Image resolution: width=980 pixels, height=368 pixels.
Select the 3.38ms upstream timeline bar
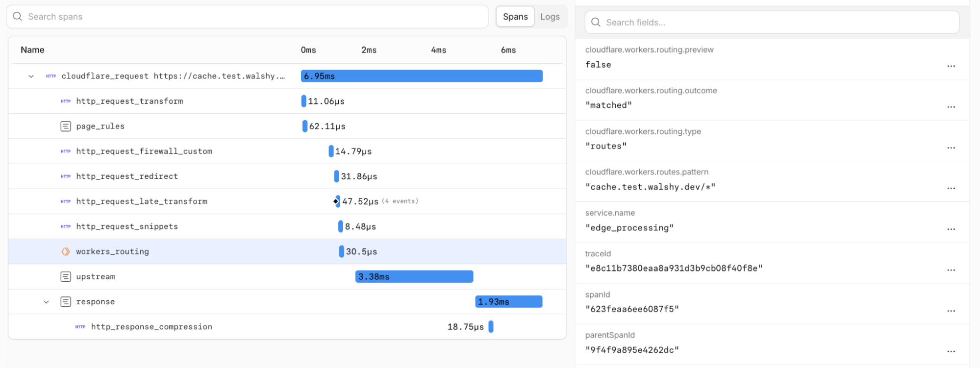pyautogui.click(x=414, y=277)
